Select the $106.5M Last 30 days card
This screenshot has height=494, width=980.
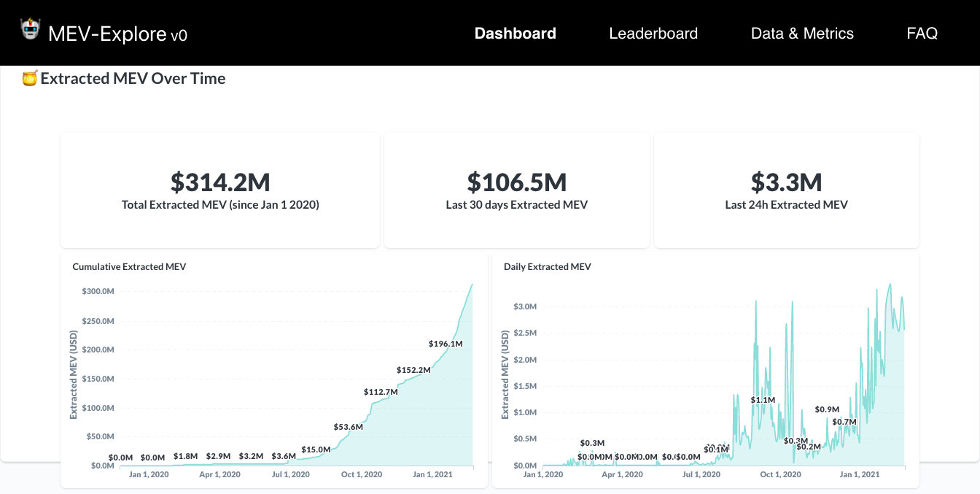pos(516,190)
